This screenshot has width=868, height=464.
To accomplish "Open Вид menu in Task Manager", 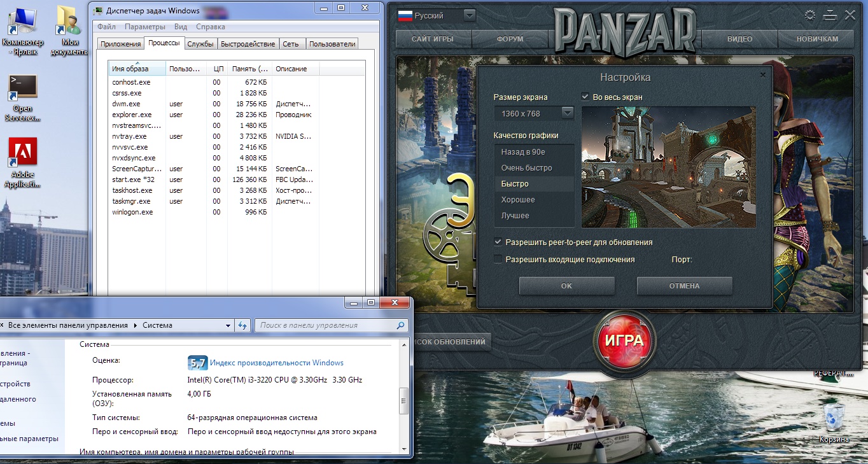I will tap(181, 27).
